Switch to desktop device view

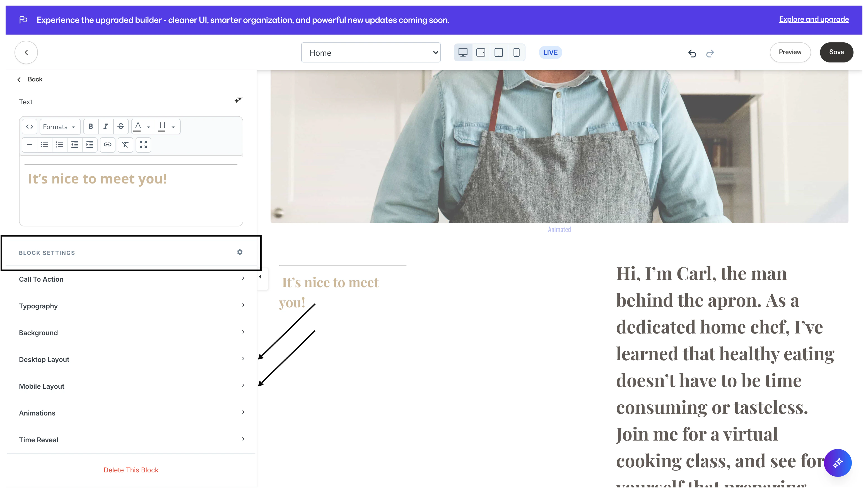(463, 52)
